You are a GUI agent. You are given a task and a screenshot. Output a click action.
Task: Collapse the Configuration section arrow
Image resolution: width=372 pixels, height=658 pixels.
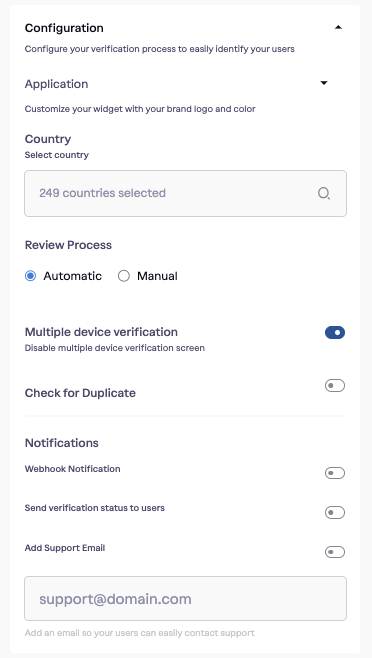338,27
